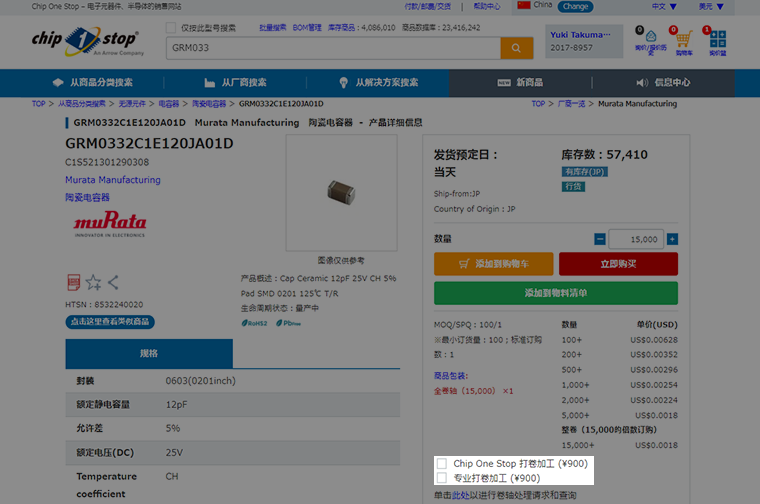Image resolution: width=760 pixels, height=504 pixels.
Task: Click the share icon next to star
Action: coord(113,283)
